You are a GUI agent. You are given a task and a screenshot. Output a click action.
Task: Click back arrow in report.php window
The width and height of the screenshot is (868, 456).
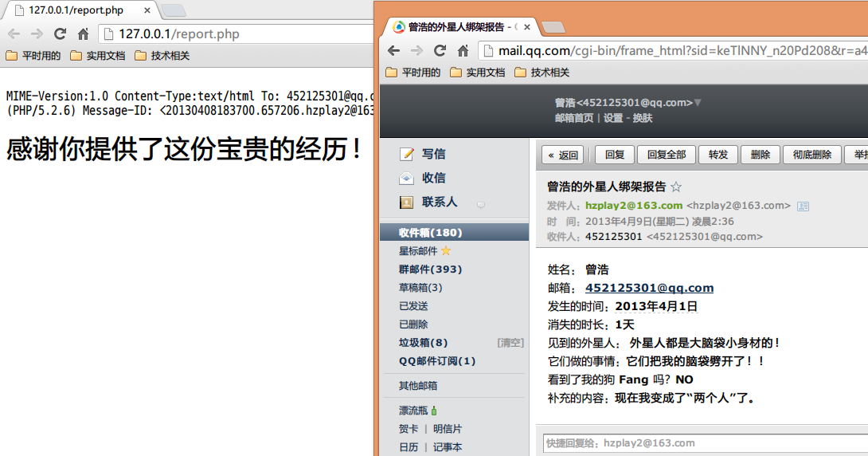(14, 34)
